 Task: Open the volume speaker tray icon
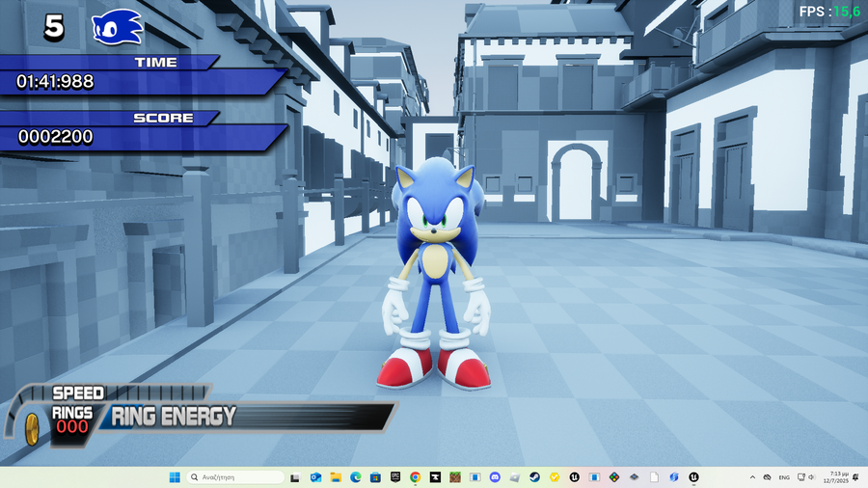811,477
